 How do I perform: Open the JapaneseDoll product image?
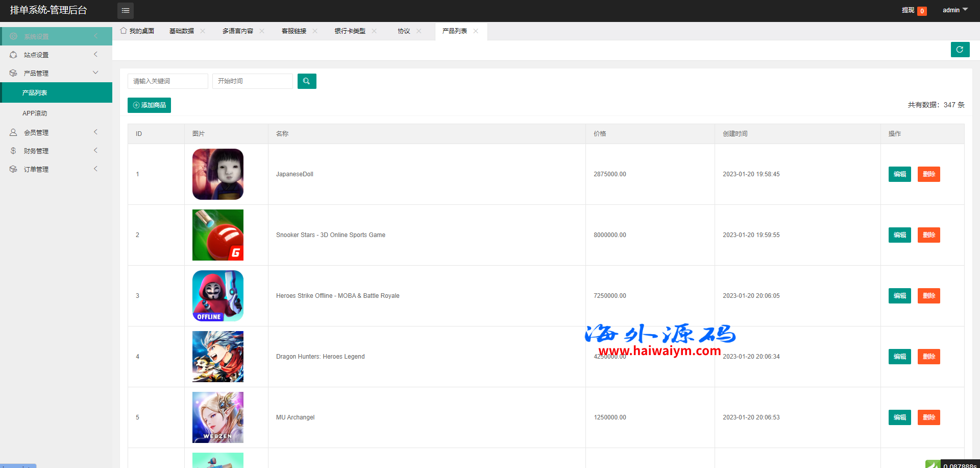pos(218,174)
